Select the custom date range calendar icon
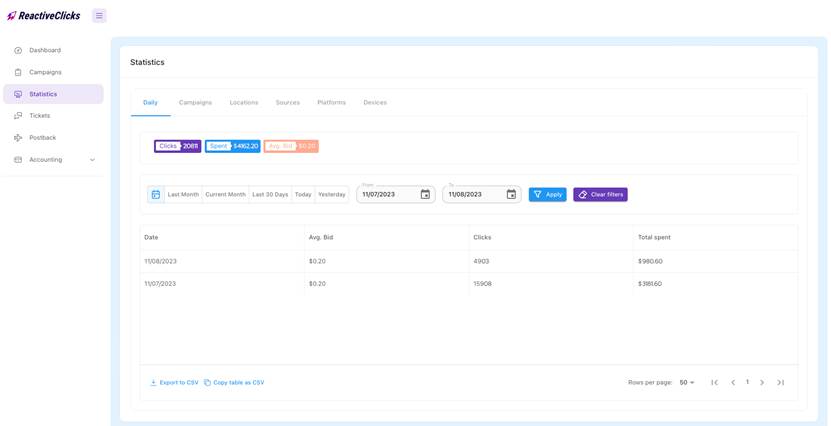Image resolution: width=831 pixels, height=426 pixels. tap(156, 194)
